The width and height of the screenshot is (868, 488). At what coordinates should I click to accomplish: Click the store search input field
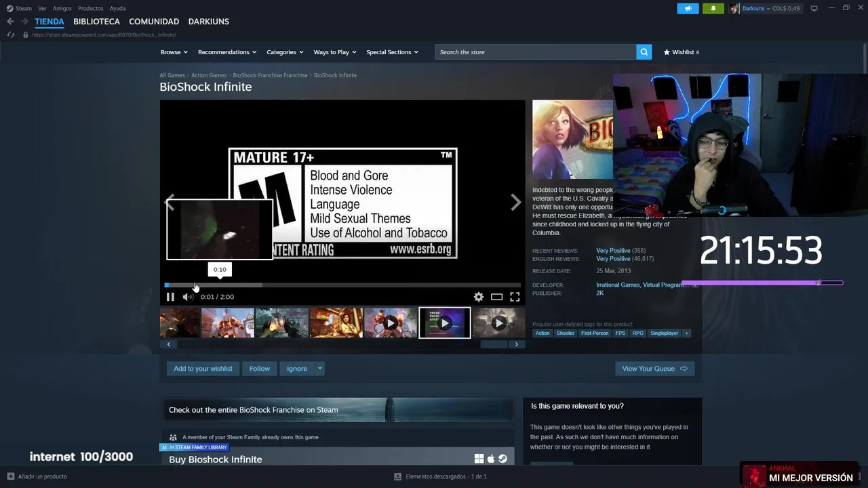[x=536, y=52]
